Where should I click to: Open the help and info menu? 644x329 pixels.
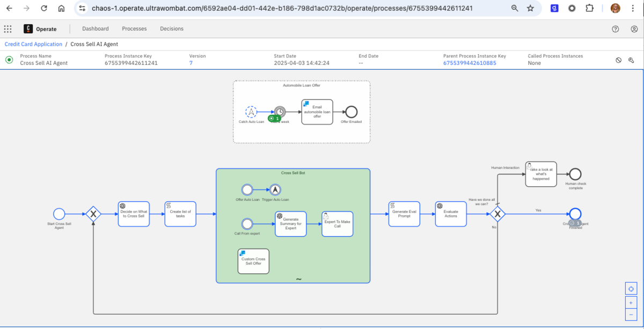coord(616,29)
